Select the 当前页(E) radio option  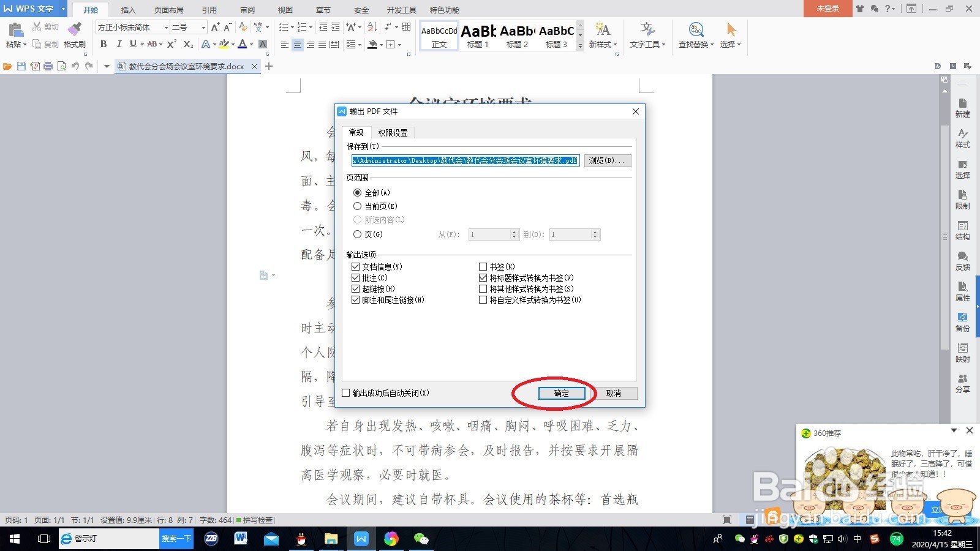(357, 206)
